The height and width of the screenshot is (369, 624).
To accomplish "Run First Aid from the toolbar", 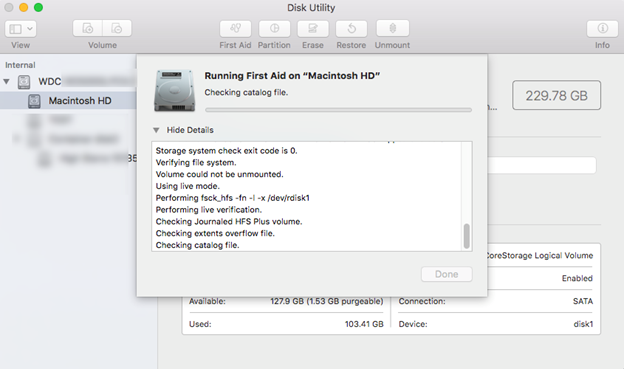I will [x=235, y=29].
